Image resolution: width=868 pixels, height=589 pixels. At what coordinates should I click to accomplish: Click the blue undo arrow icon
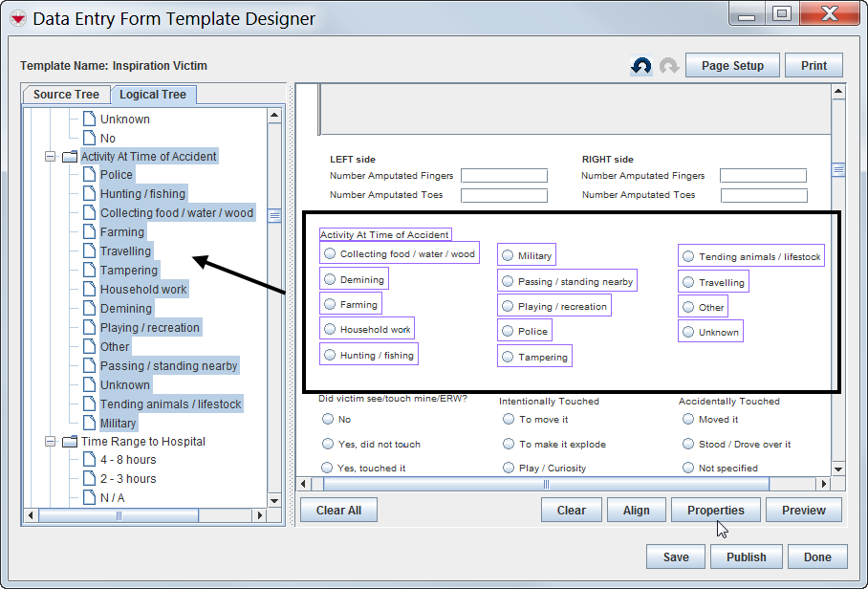641,66
